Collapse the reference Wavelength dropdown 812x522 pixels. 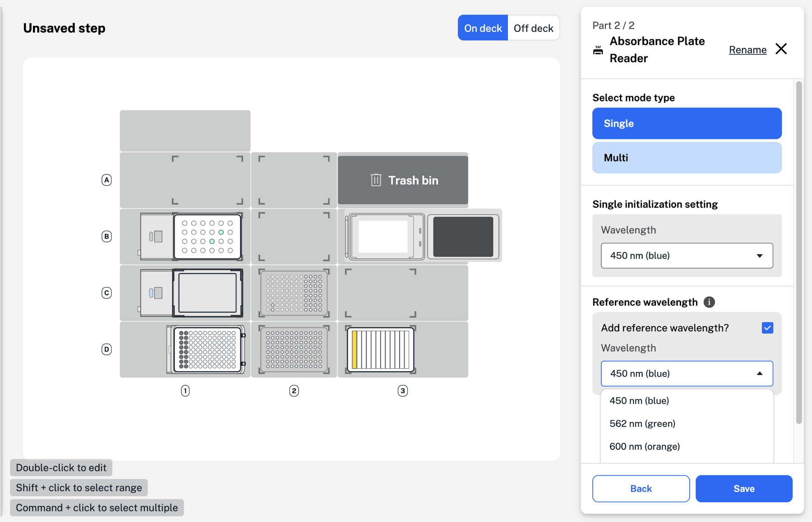(687, 374)
